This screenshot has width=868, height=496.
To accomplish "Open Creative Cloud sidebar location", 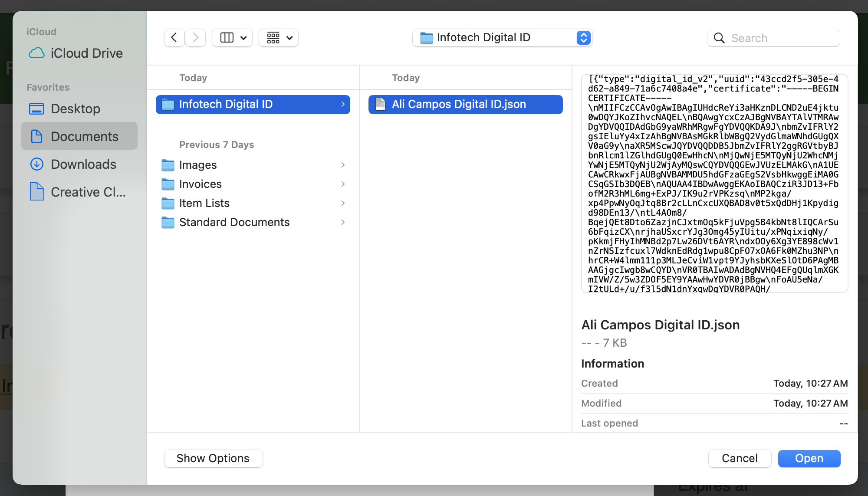I will pyautogui.click(x=88, y=192).
